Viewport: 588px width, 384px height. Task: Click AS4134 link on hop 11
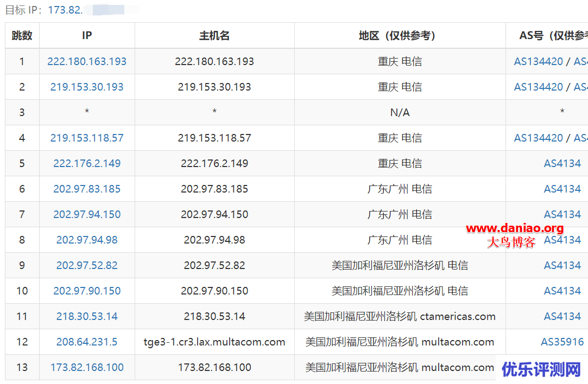[562, 316]
